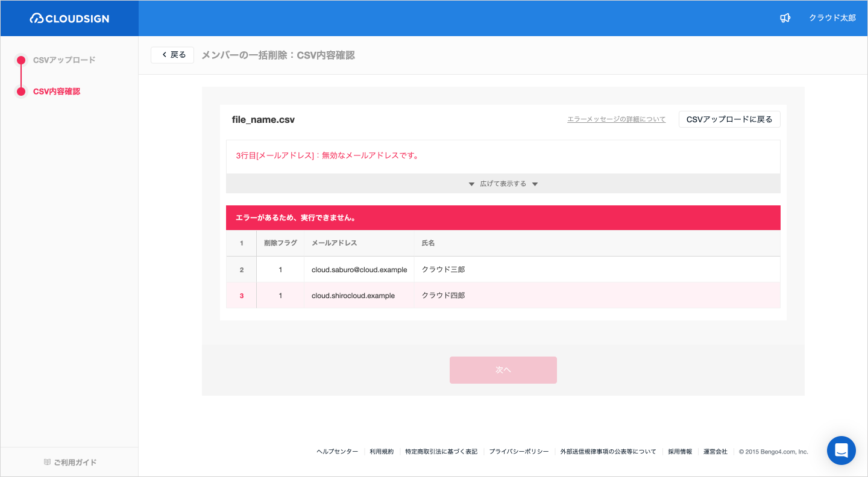This screenshot has width=868, height=477.
Task: Click the Bengo4.com copyright text
Action: pyautogui.click(x=774, y=452)
